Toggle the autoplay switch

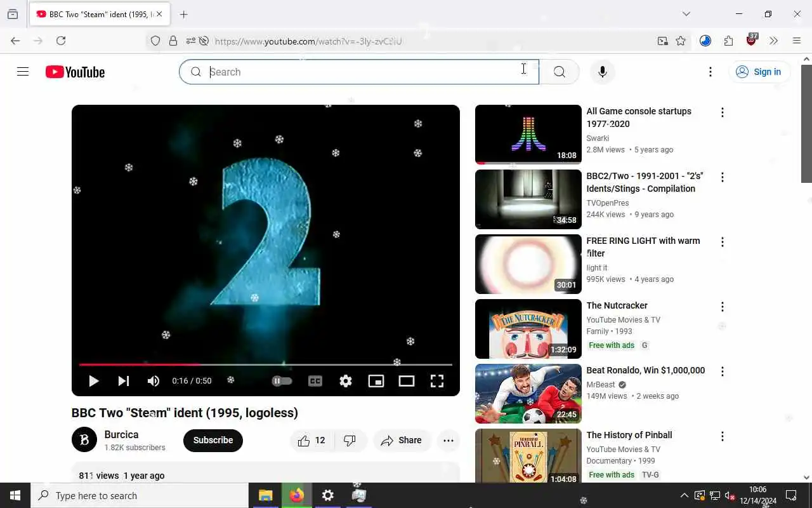[282, 381]
